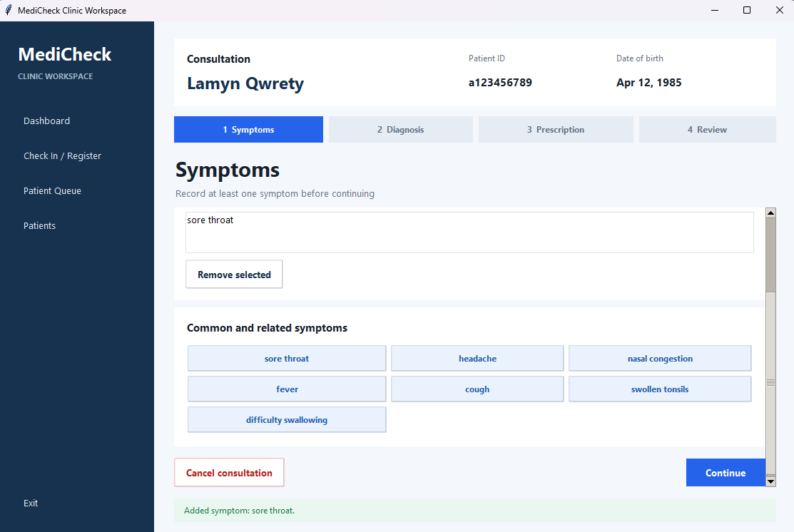Switch to the 1 Symptoms step tab

click(249, 130)
